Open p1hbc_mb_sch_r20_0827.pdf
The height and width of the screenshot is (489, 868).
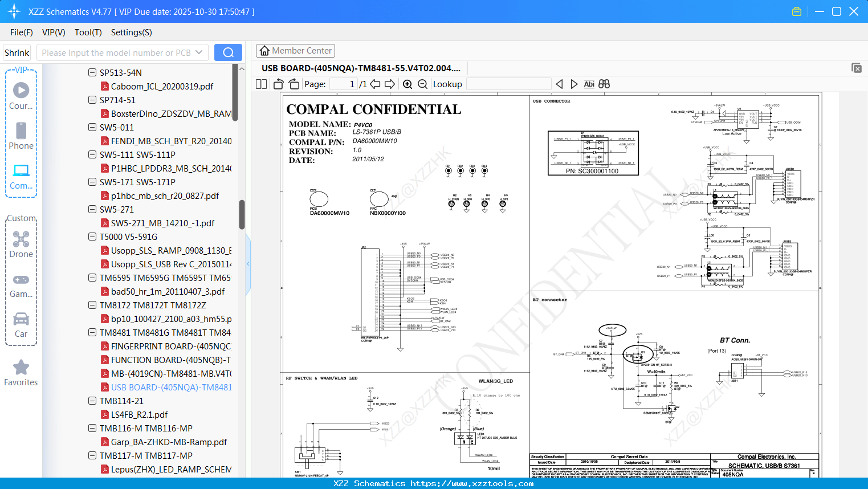click(x=165, y=195)
